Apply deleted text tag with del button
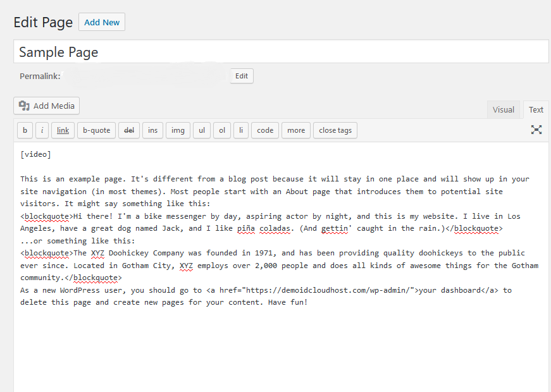 pos(129,130)
